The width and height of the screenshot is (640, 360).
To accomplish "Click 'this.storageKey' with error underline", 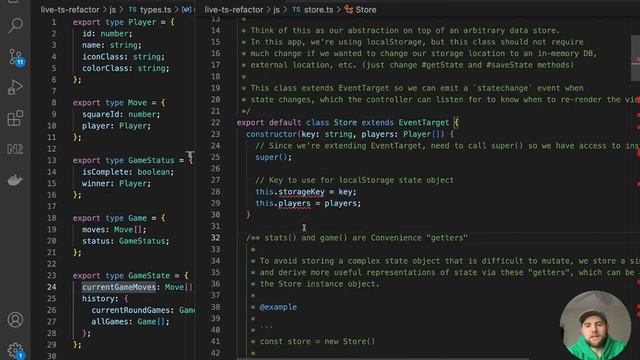I will tap(290, 192).
